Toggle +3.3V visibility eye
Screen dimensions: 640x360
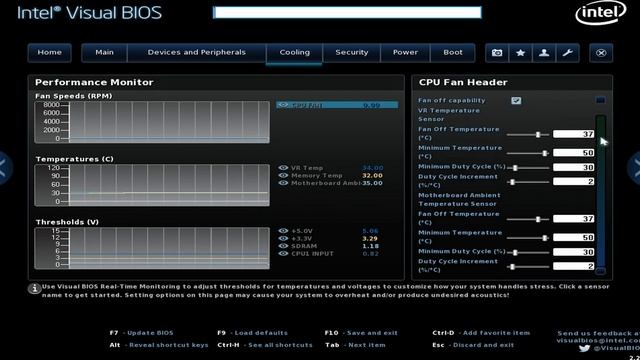pyautogui.click(x=283, y=238)
